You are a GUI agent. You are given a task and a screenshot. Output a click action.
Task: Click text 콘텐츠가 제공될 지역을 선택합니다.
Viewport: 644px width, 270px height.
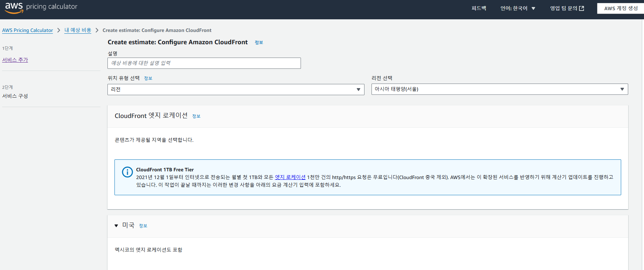click(x=154, y=140)
